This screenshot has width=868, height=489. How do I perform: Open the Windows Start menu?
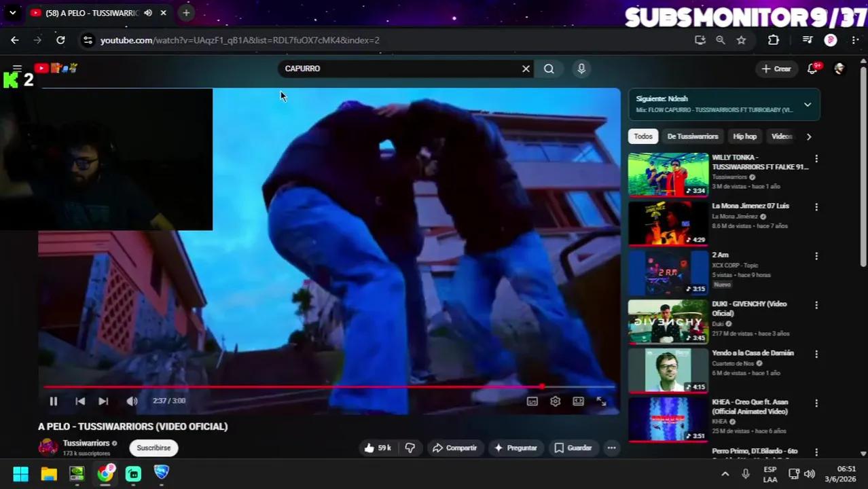point(21,473)
